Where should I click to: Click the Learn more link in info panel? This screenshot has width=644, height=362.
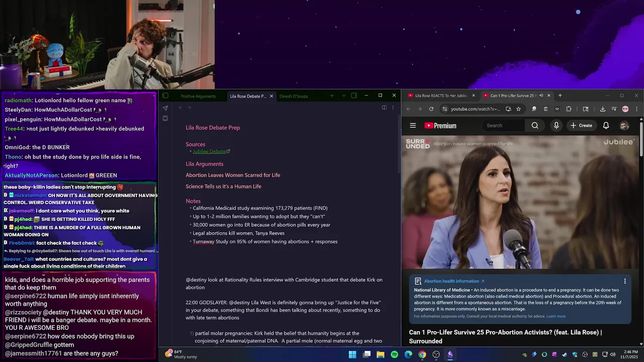[x=556, y=316]
